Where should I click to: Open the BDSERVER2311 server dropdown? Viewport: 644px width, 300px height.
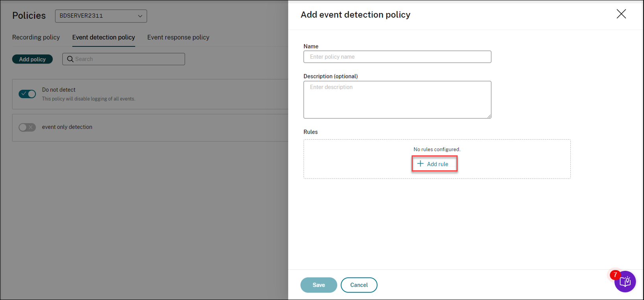pyautogui.click(x=101, y=16)
